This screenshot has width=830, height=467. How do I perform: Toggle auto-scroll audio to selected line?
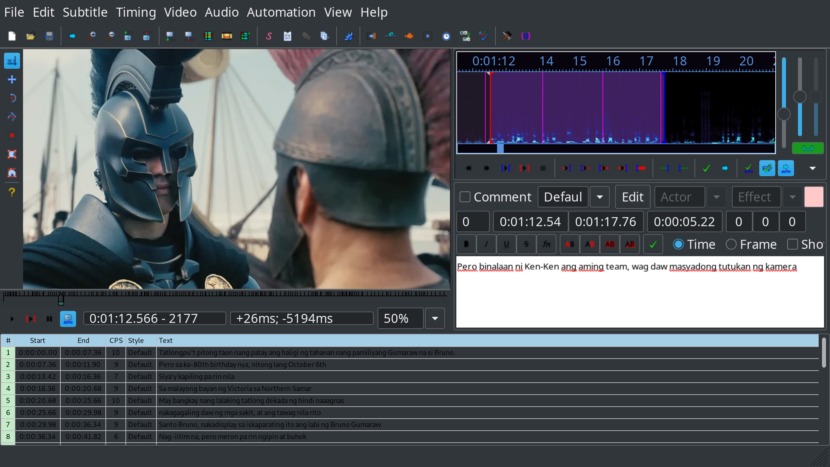[x=786, y=168]
